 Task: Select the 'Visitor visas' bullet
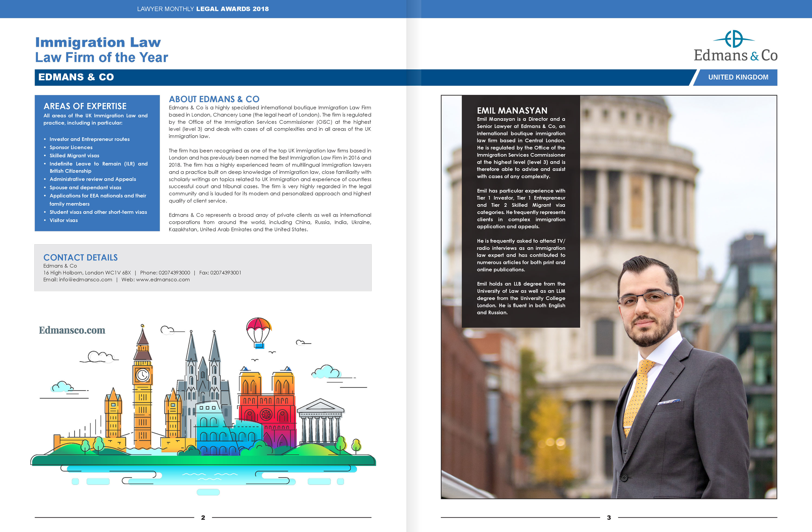pos(64,220)
